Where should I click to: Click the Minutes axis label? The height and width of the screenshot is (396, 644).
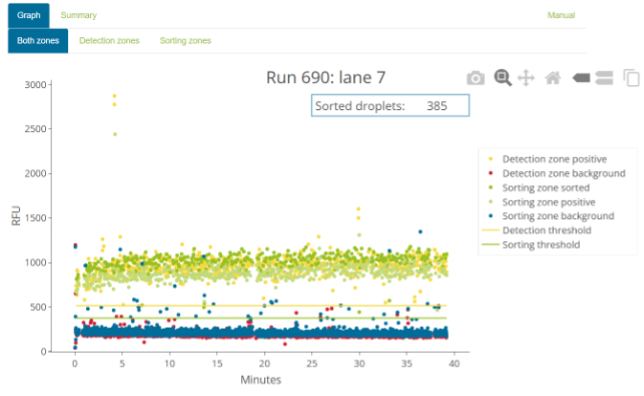[x=261, y=380]
